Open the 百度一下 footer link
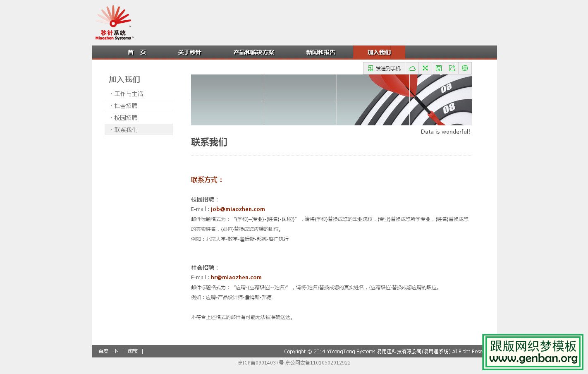 click(x=108, y=351)
